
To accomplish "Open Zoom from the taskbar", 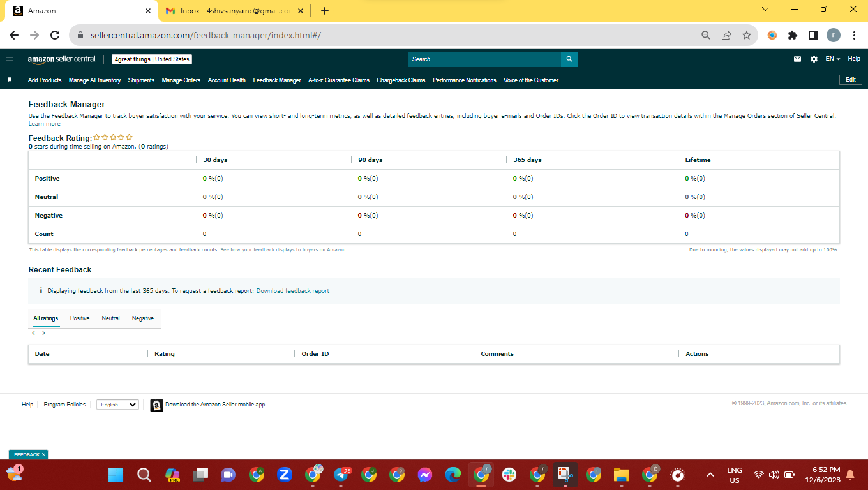I will click(285, 475).
